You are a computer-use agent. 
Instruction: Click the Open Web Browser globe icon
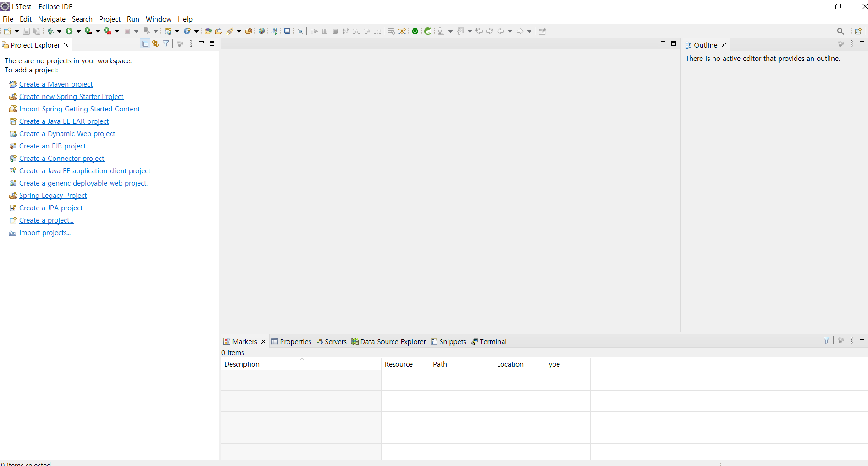[262, 31]
